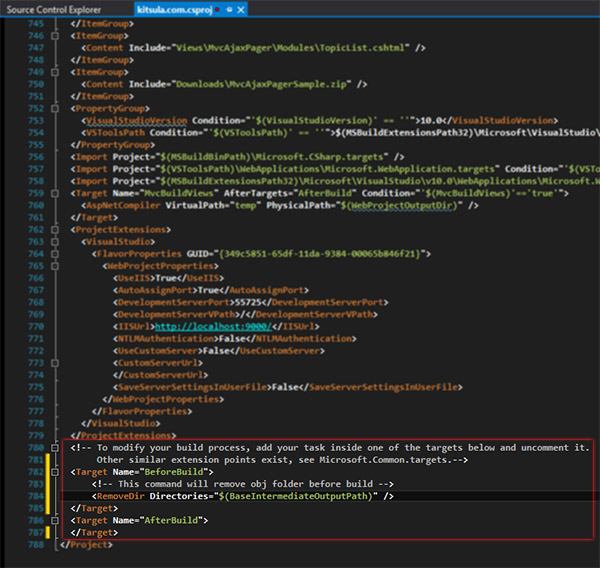The image size is (600, 568).
Task: Collapse the VisualStudio node at line 763
Action: pos(55,242)
